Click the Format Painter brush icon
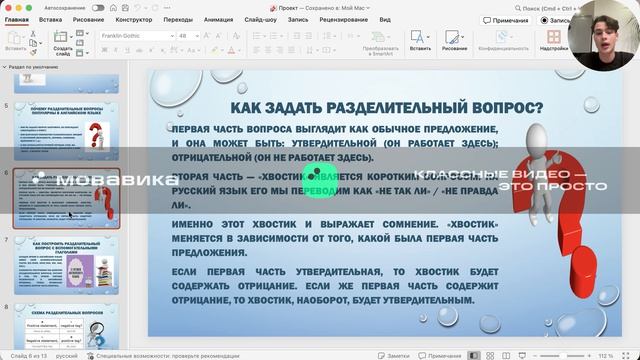640x360 pixels. click(x=33, y=52)
